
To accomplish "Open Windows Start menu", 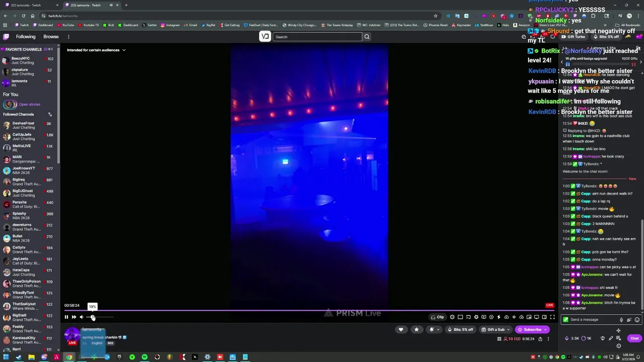I will click(6, 357).
